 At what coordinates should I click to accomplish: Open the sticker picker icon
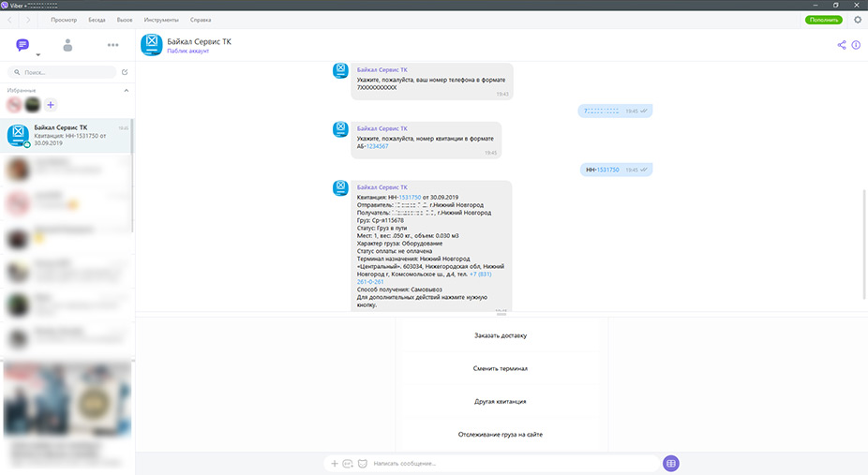coord(362,464)
